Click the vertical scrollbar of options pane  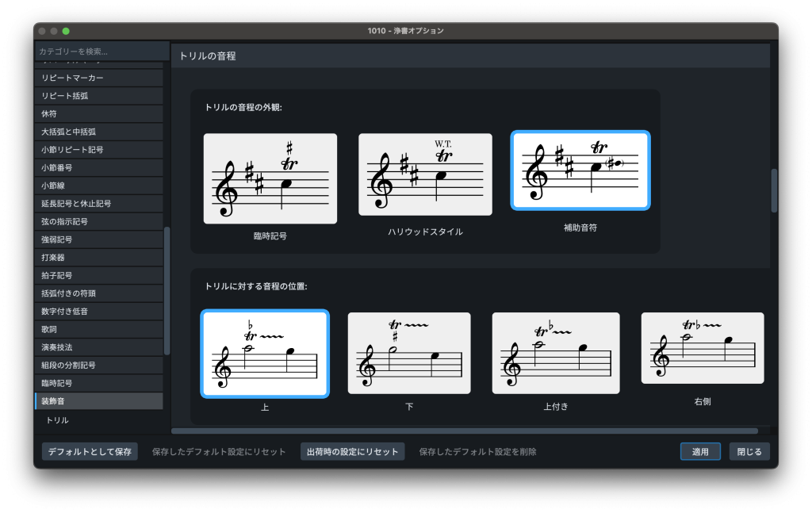pos(774,190)
